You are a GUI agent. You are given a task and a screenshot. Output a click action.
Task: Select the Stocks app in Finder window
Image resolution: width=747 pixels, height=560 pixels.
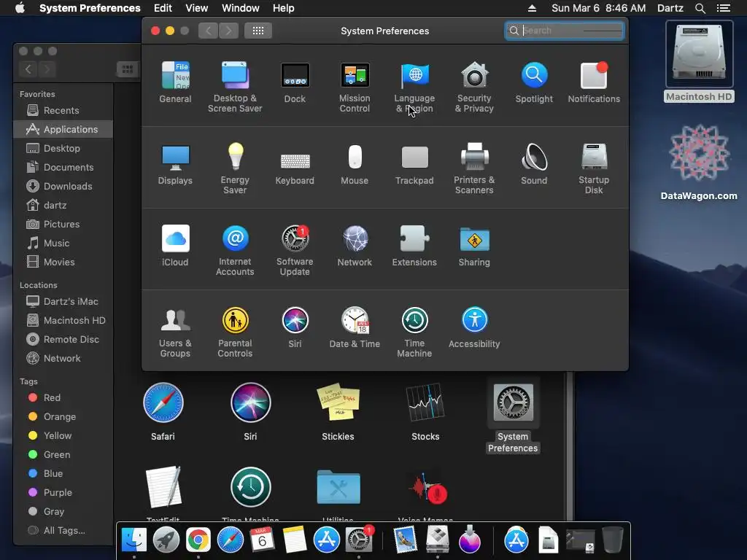(x=425, y=411)
